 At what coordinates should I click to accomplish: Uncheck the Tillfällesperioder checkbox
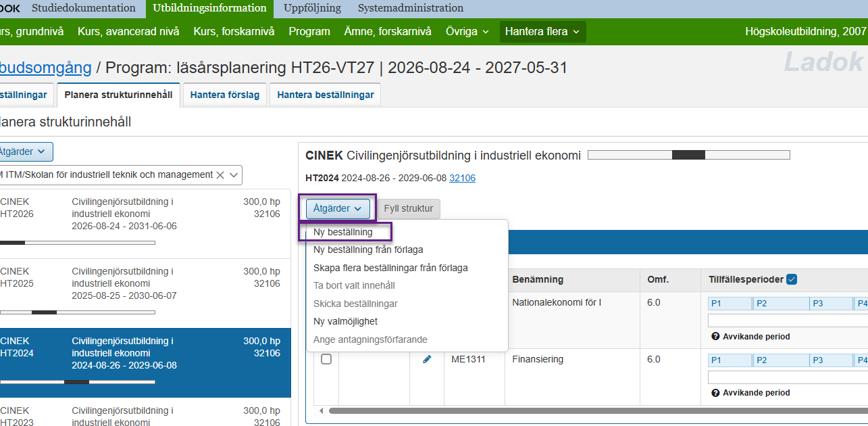[x=792, y=279]
